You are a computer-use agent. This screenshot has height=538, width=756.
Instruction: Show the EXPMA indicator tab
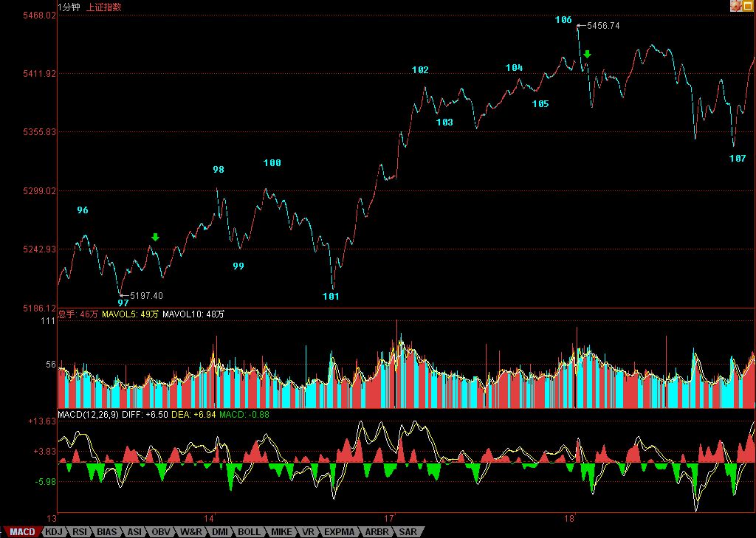tap(340, 531)
